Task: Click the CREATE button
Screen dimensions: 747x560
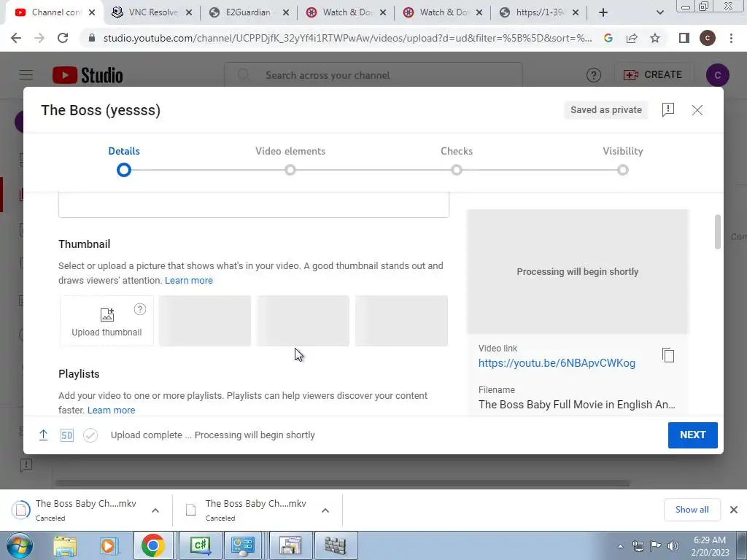Action: tap(653, 75)
